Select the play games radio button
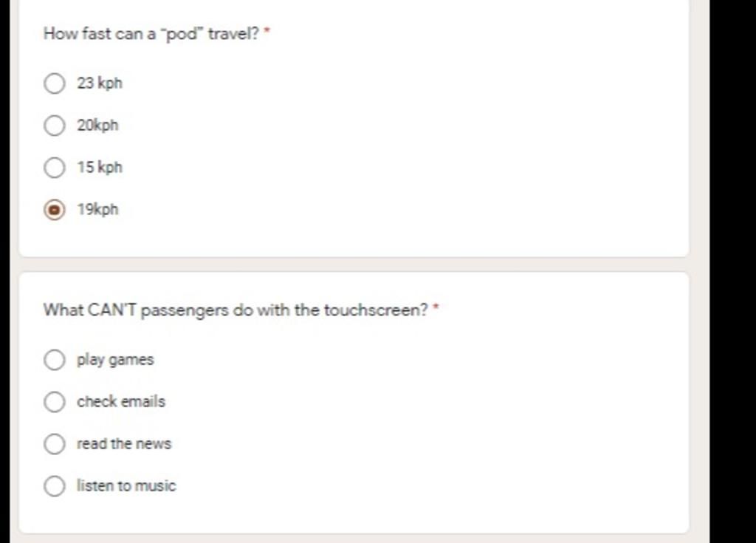The image size is (756, 543). point(55,360)
